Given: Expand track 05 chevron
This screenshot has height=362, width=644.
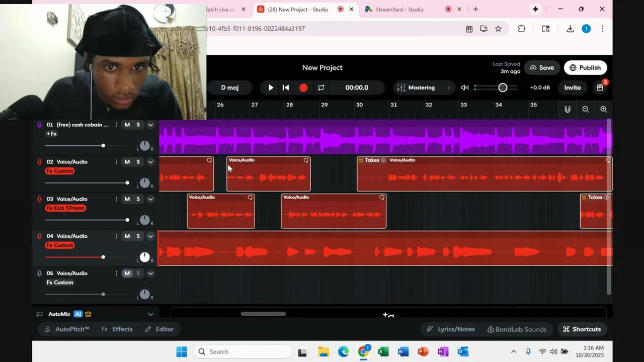Looking at the screenshot, I should (x=150, y=274).
